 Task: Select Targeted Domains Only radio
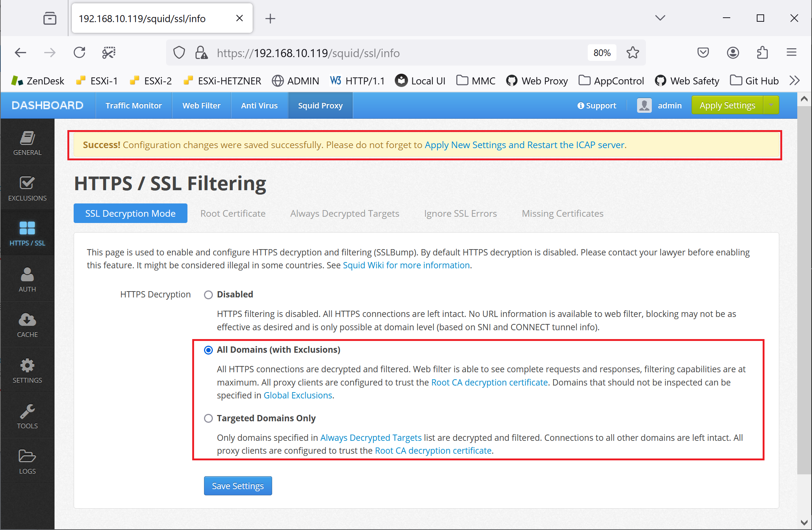[208, 418]
